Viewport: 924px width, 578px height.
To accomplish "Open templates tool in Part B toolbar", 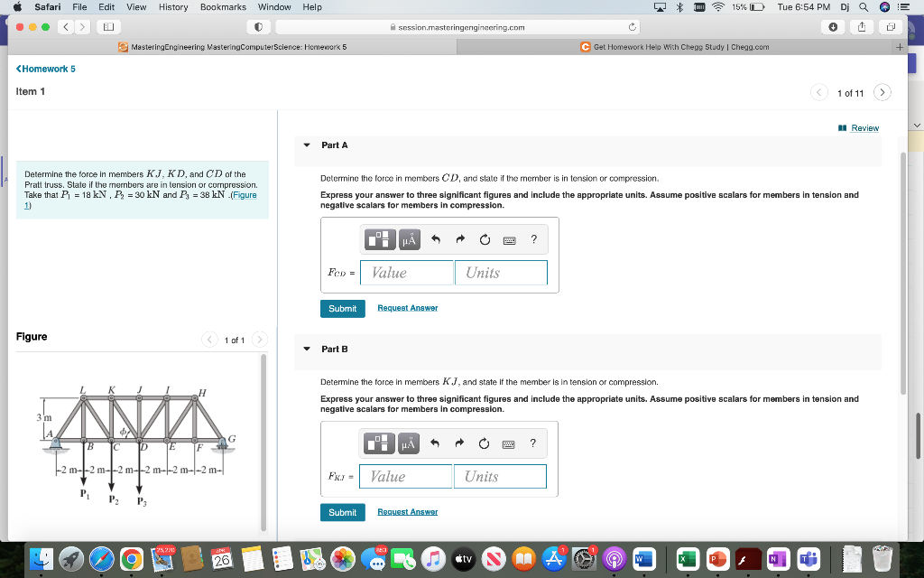I will click(379, 443).
